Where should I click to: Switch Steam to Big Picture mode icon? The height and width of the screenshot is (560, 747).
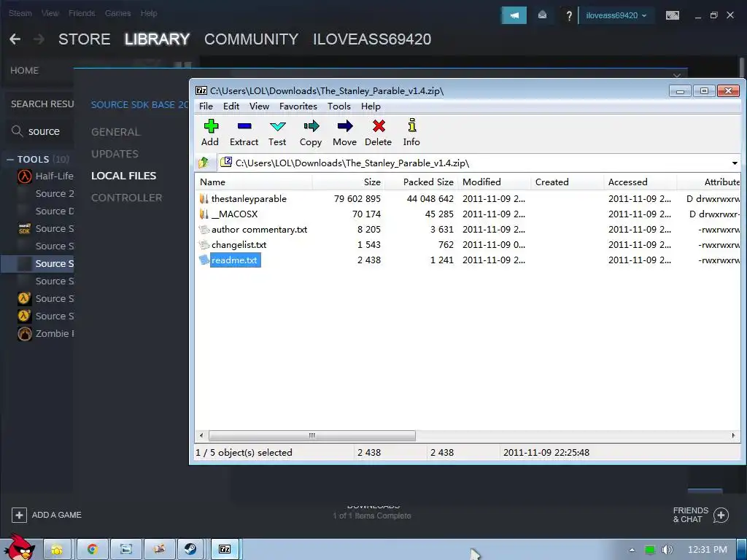[672, 15]
